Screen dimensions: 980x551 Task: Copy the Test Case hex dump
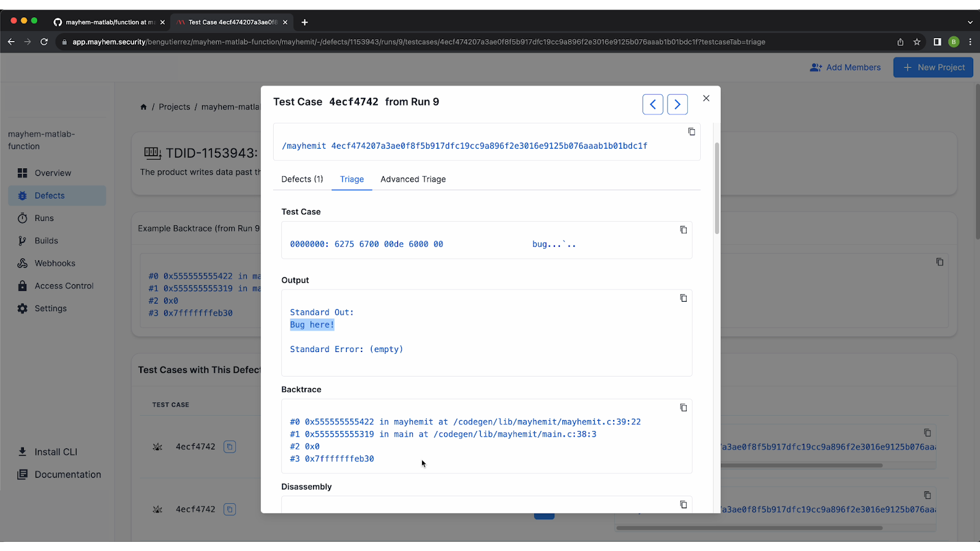click(684, 230)
